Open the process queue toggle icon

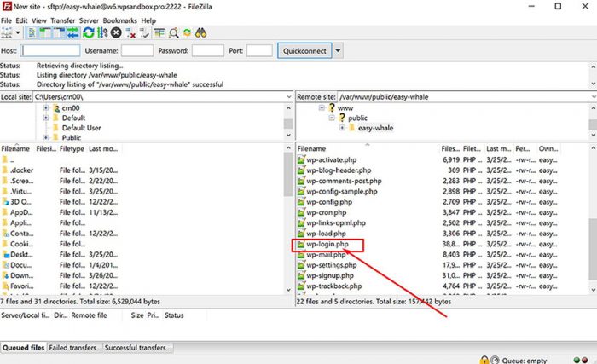[x=102, y=32]
